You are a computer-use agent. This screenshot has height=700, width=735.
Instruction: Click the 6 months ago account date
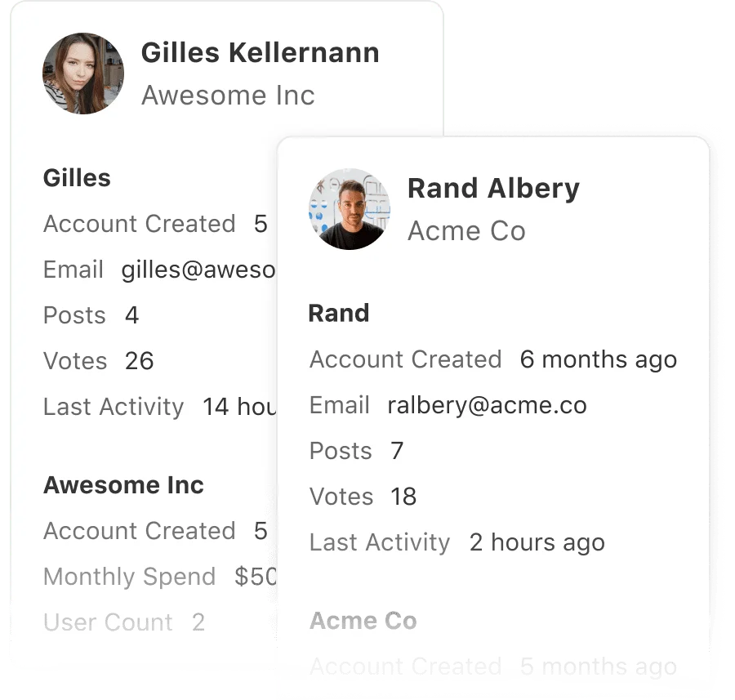(x=598, y=359)
